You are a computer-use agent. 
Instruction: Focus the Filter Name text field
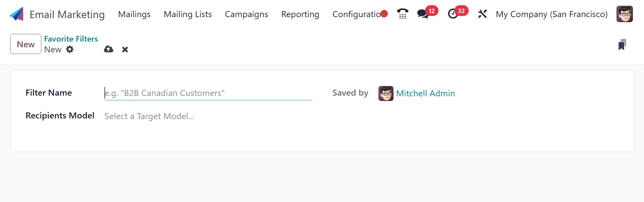[208, 93]
